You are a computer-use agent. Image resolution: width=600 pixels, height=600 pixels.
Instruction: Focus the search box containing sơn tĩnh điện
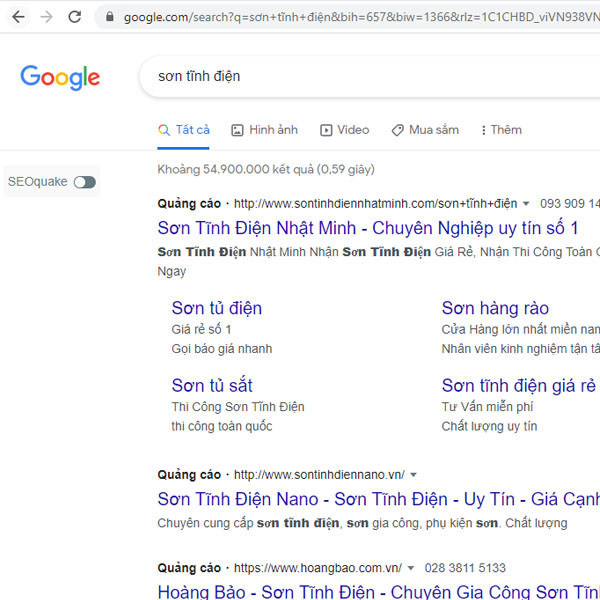click(x=369, y=76)
